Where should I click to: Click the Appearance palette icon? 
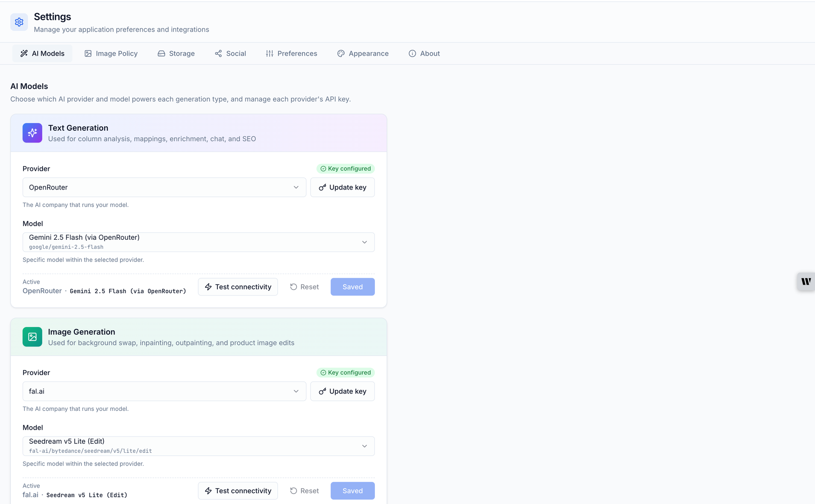pyautogui.click(x=341, y=53)
